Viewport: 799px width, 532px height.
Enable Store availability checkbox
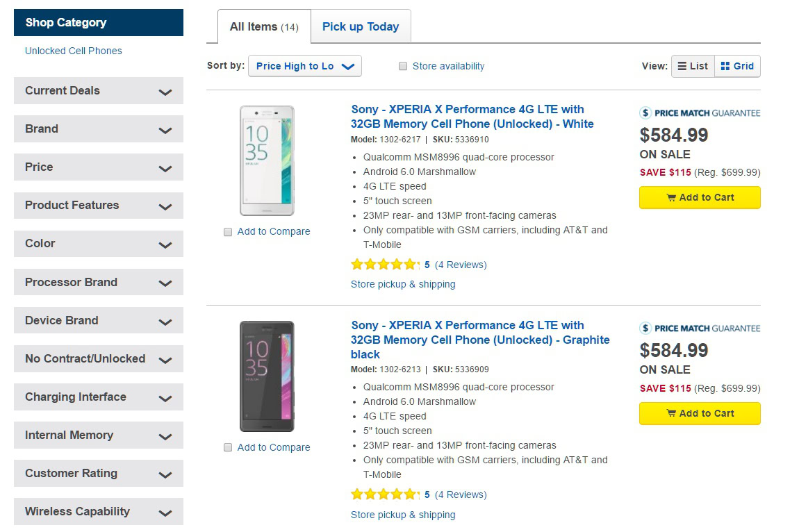403,67
